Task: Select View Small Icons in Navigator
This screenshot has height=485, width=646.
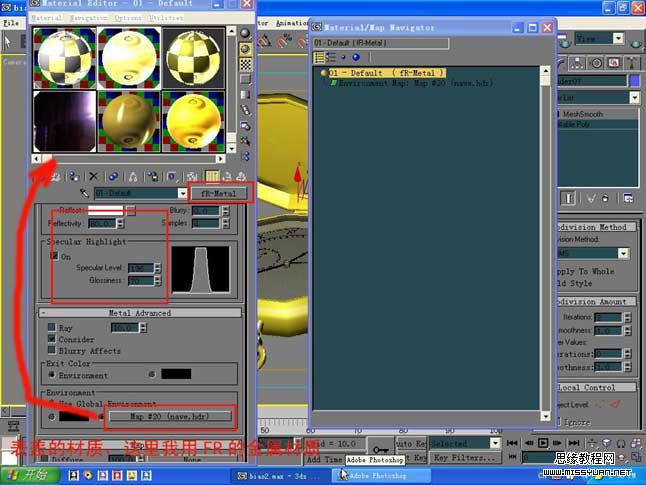Action: tap(343, 57)
